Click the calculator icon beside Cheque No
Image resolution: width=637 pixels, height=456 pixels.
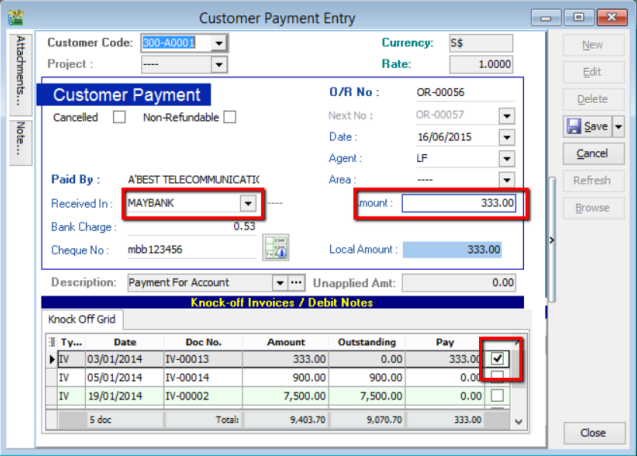(275, 248)
